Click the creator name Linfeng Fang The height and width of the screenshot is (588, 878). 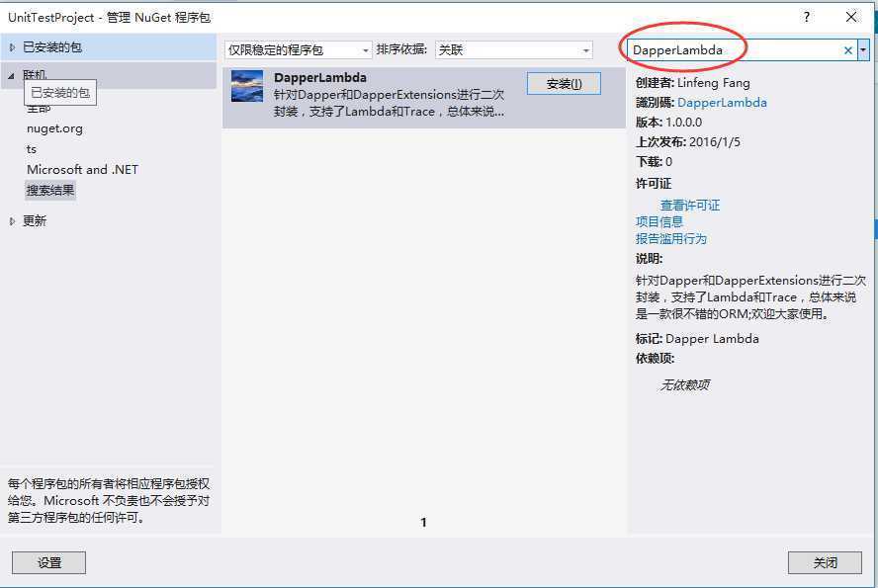tap(714, 83)
